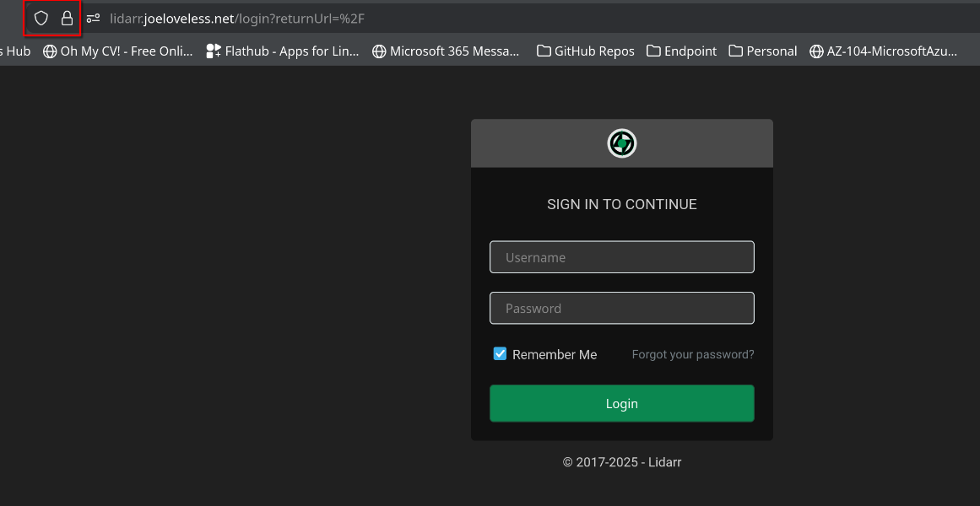
Task: Click the padlock site security icon
Action: tap(67, 18)
